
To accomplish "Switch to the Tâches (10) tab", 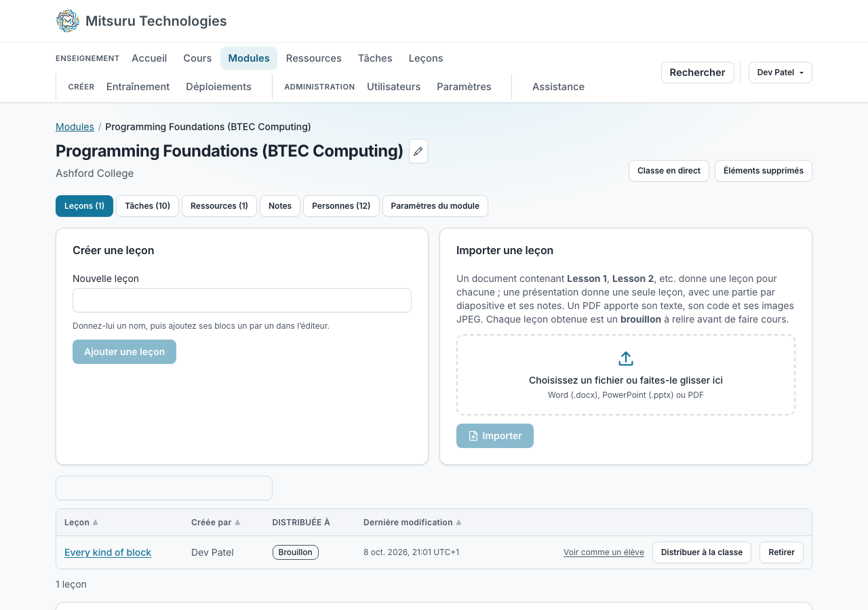I will (147, 206).
